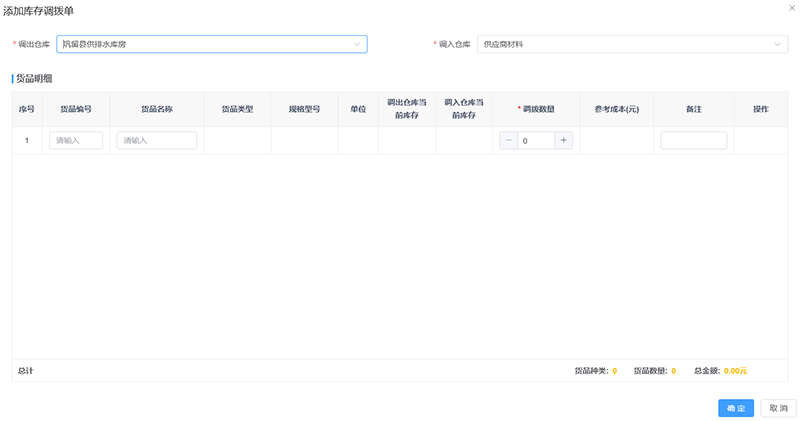Click the 取消 button
Image resolution: width=800 pixels, height=421 pixels.
779,408
